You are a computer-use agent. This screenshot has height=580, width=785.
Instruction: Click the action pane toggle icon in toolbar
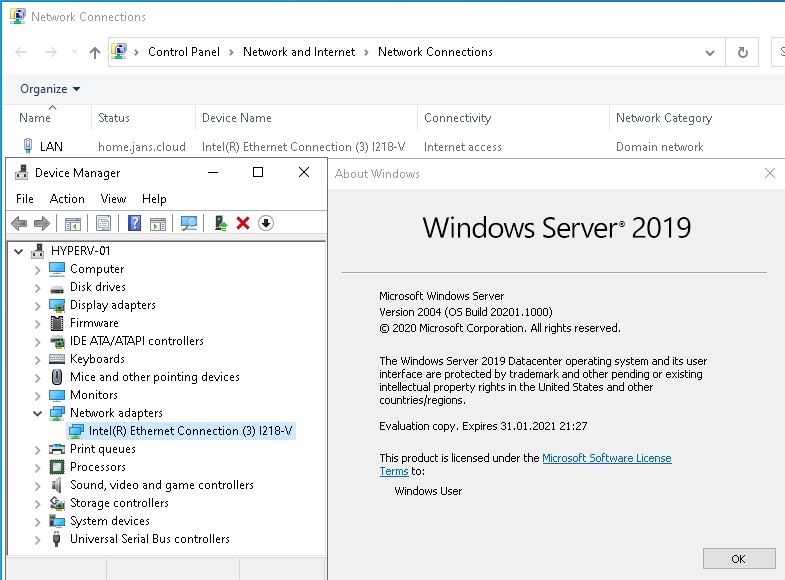click(x=158, y=224)
